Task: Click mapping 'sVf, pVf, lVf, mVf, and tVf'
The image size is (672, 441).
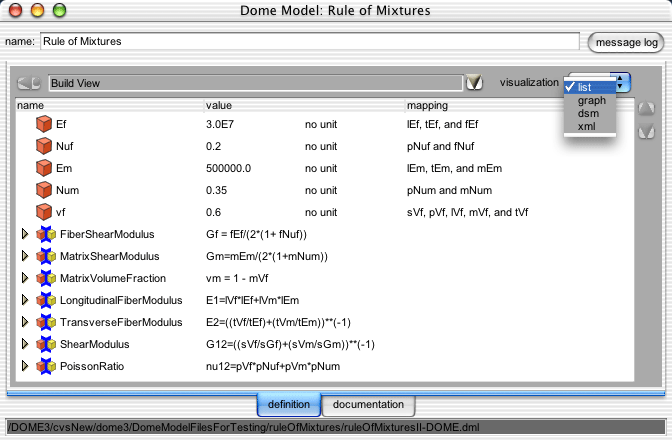Action: 468,212
